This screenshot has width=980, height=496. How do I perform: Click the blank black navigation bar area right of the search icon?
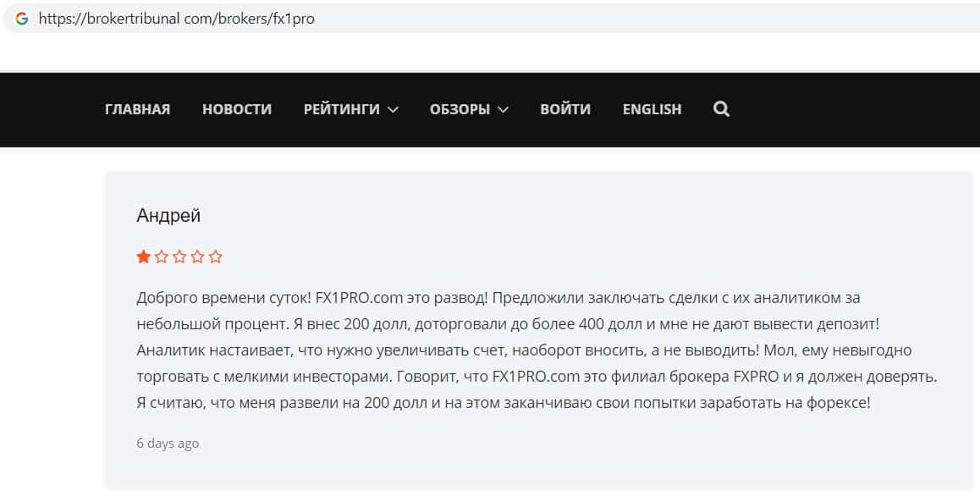(x=846, y=109)
